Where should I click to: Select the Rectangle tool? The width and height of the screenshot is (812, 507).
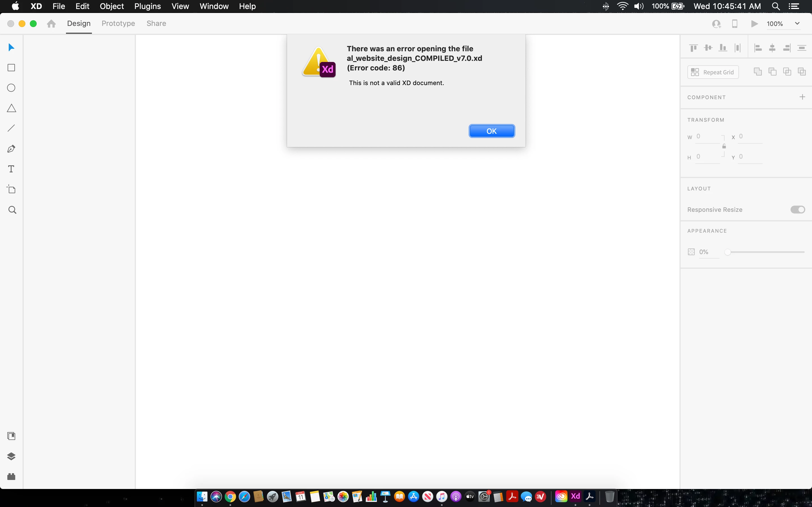coord(11,68)
